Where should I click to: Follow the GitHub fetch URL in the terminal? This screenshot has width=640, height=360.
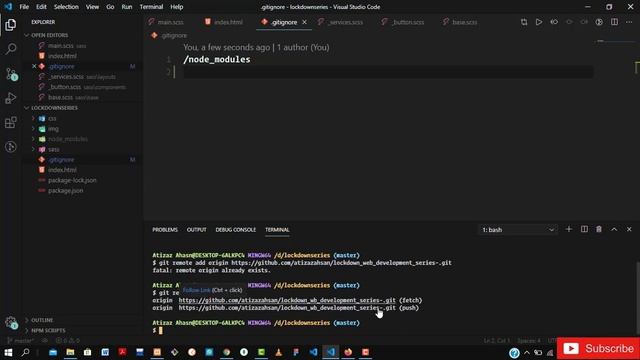click(x=287, y=300)
